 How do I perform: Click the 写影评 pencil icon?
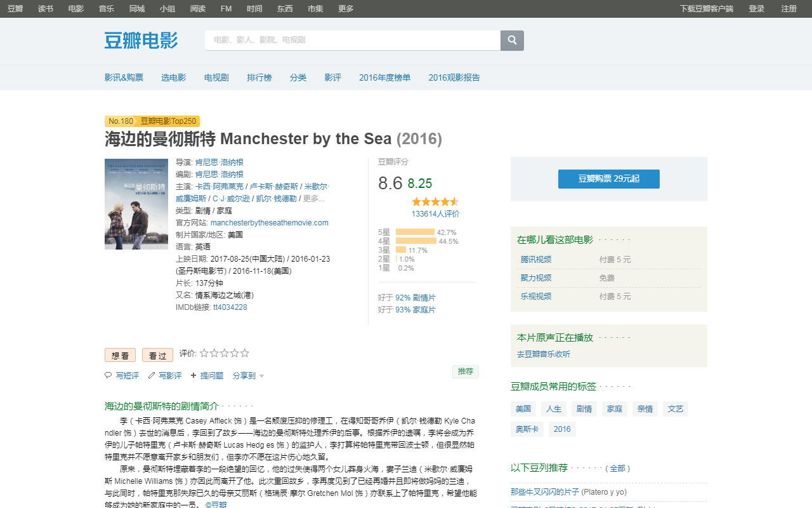point(152,375)
